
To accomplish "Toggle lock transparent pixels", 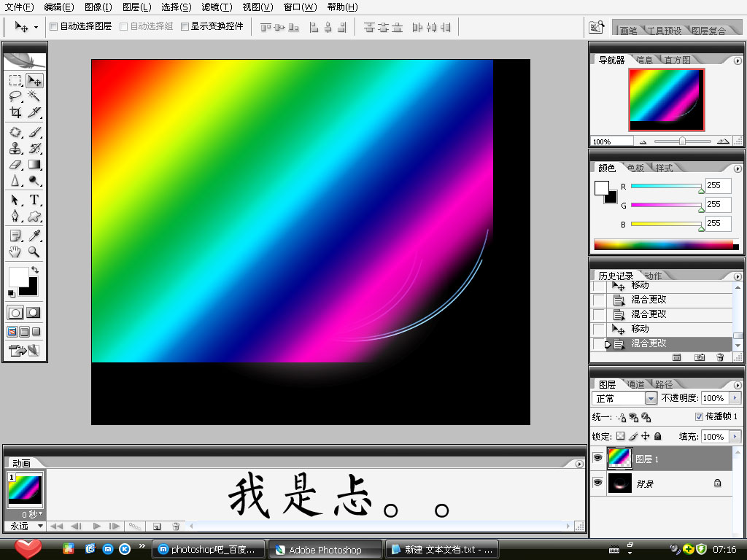I will tap(620, 436).
